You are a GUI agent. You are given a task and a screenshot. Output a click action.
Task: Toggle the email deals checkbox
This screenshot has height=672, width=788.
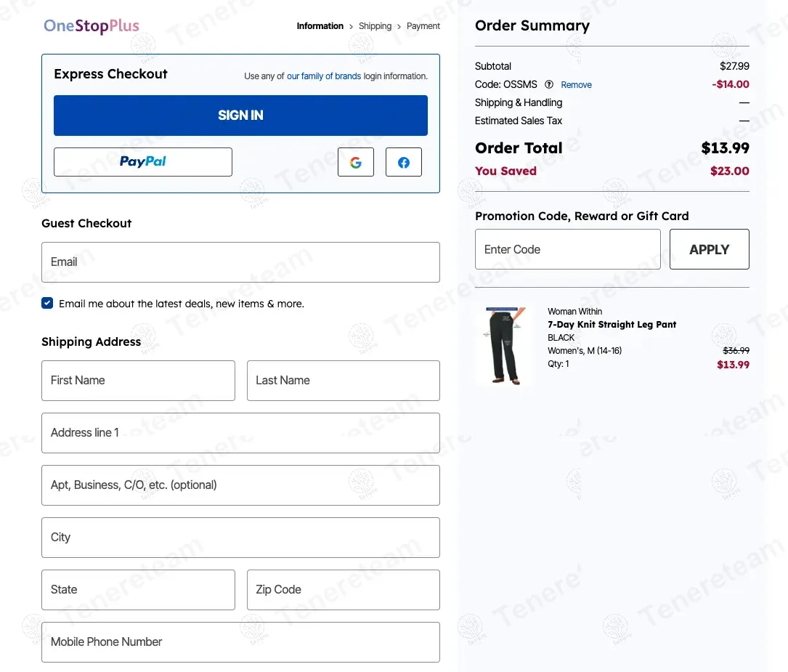coord(47,304)
